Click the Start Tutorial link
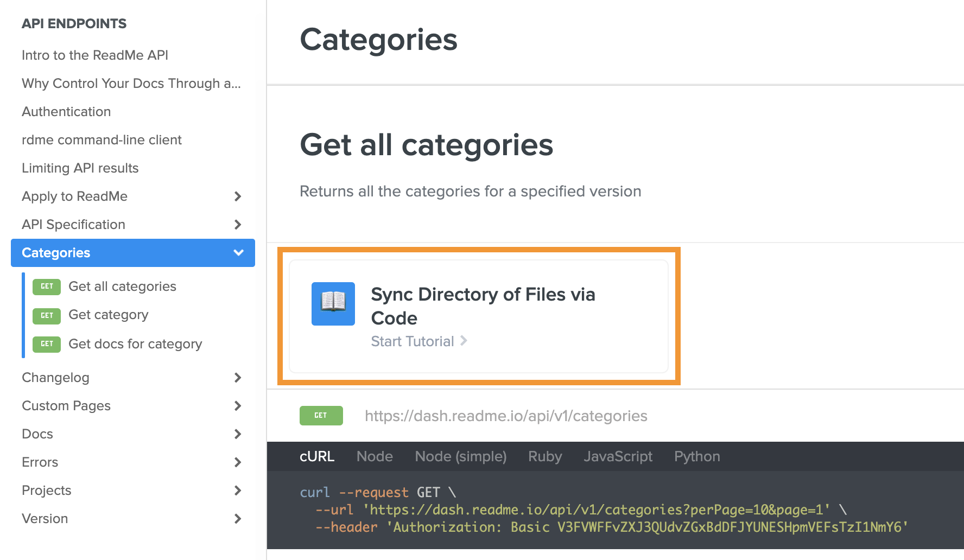 [x=413, y=341]
